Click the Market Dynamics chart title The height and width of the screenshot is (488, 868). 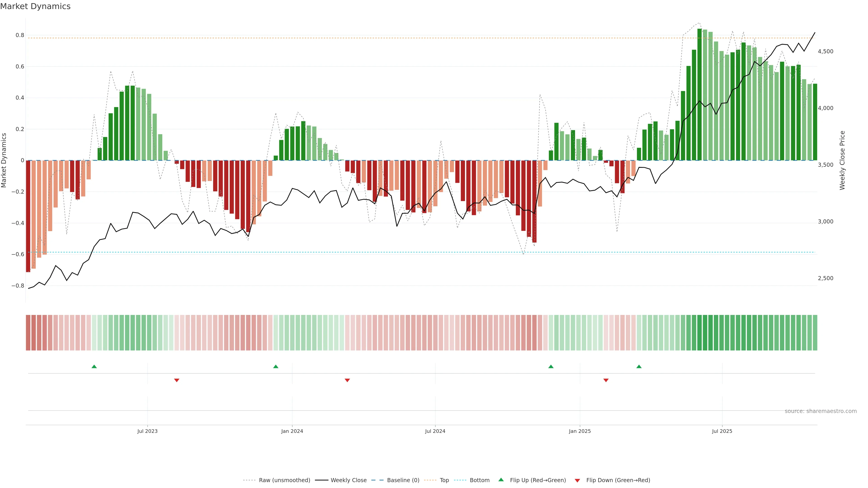pos(35,6)
